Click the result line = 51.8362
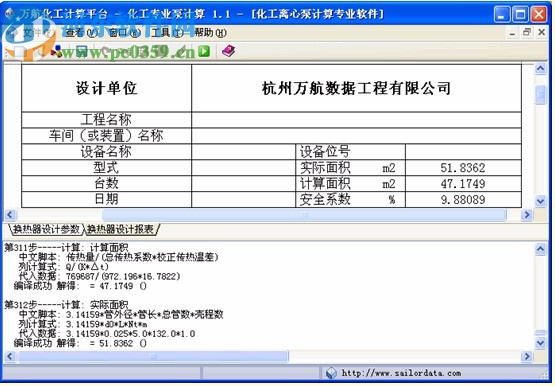 80,343
